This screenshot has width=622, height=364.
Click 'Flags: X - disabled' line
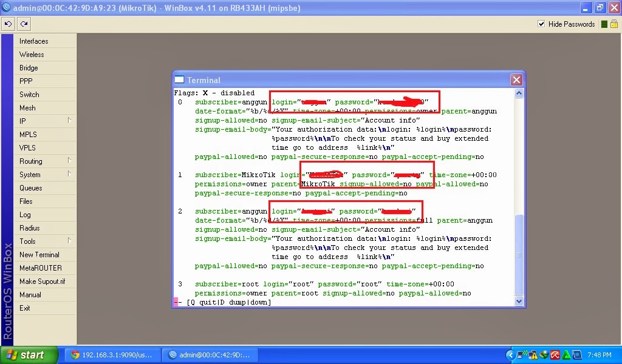[214, 93]
